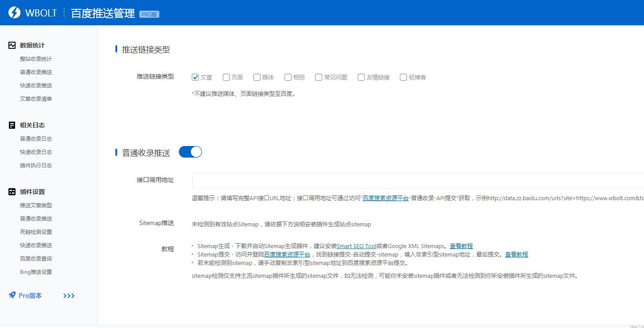
Task: Open the first 查看教程 tutorial link
Action: pyautogui.click(x=462, y=246)
